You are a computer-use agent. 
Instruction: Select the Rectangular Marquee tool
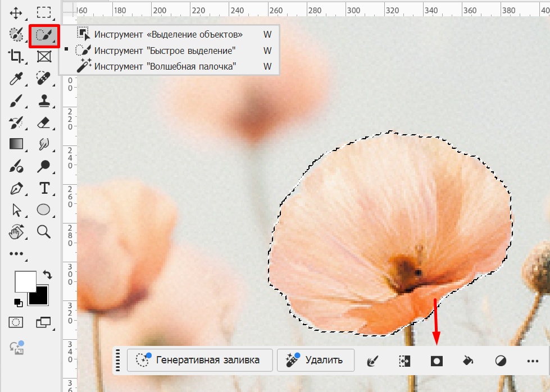tap(43, 12)
